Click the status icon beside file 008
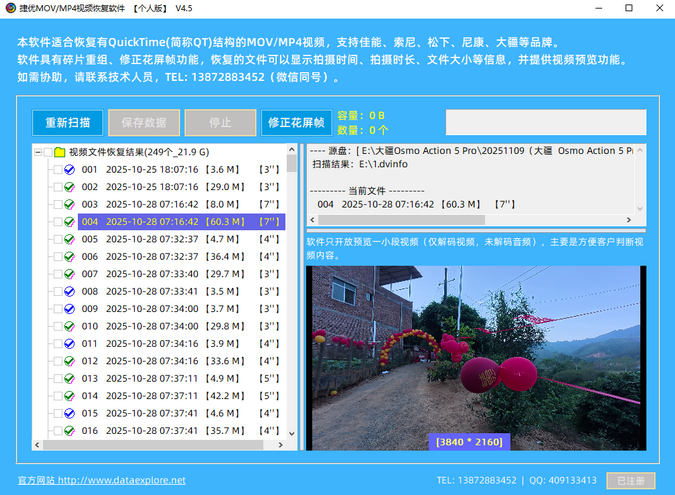This screenshot has height=495, width=675. point(69,291)
